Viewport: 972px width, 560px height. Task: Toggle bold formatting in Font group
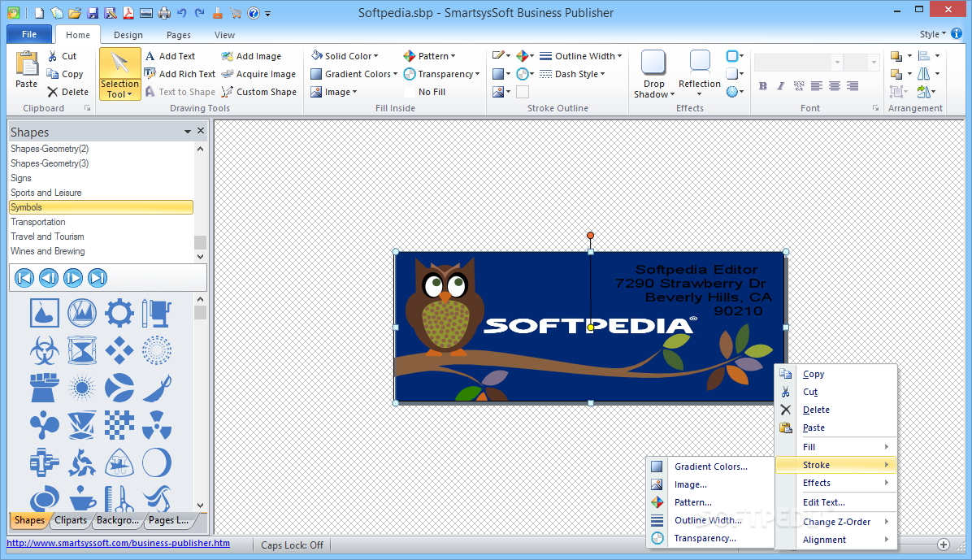(763, 86)
